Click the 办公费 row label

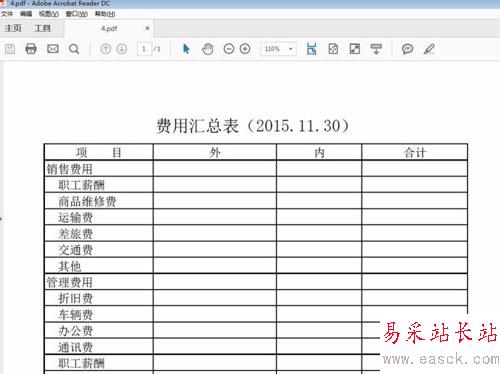click(x=76, y=331)
